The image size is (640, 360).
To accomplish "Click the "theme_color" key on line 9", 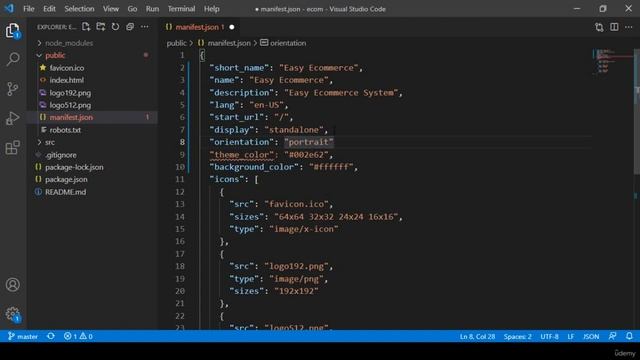I will pos(242,155).
